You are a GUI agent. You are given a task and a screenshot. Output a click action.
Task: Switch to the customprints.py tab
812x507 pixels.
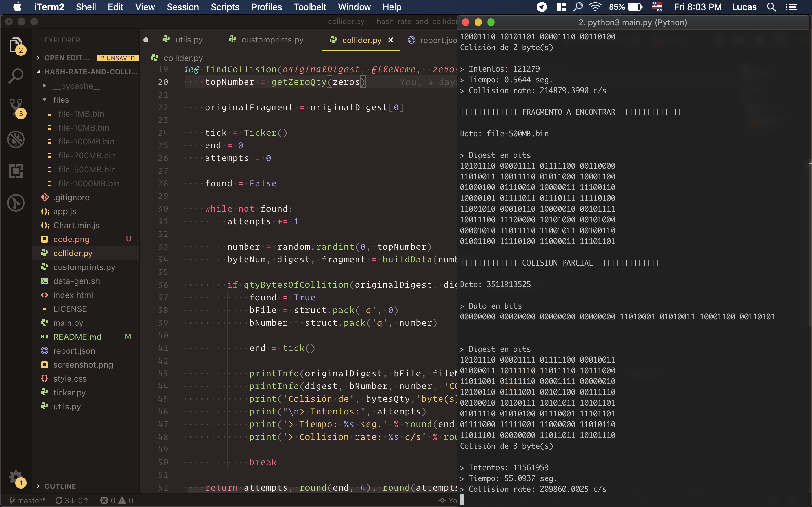(x=272, y=40)
